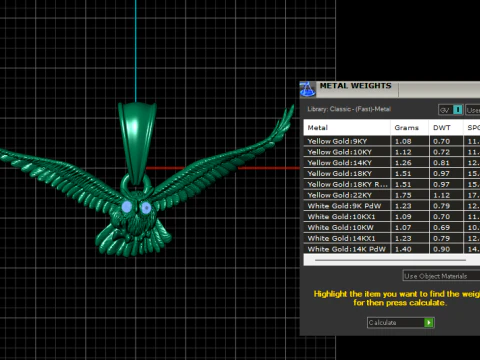Sort by the DWT column header
The width and height of the screenshot is (480, 360).
tap(446, 128)
